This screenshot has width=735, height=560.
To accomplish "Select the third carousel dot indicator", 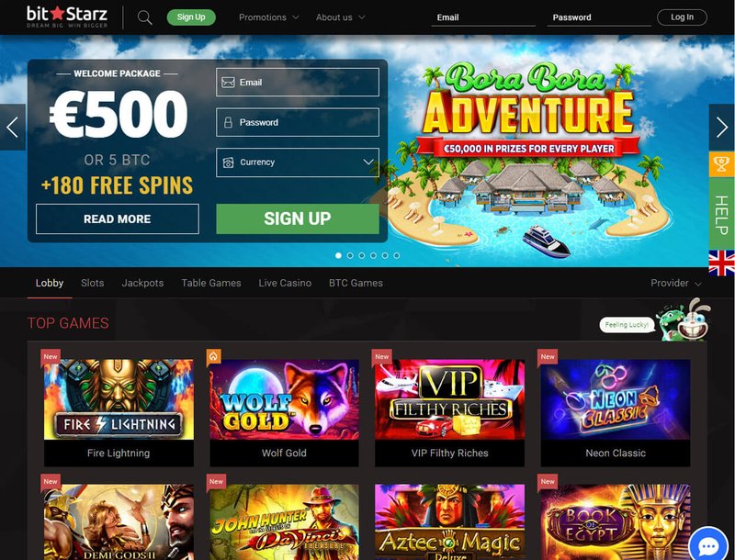I will pyautogui.click(x=361, y=255).
